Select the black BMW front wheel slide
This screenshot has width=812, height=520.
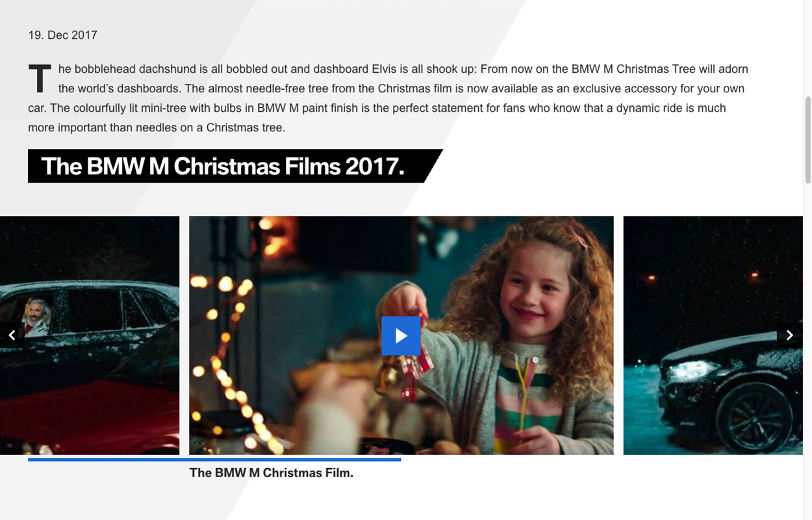pyautogui.click(x=713, y=335)
